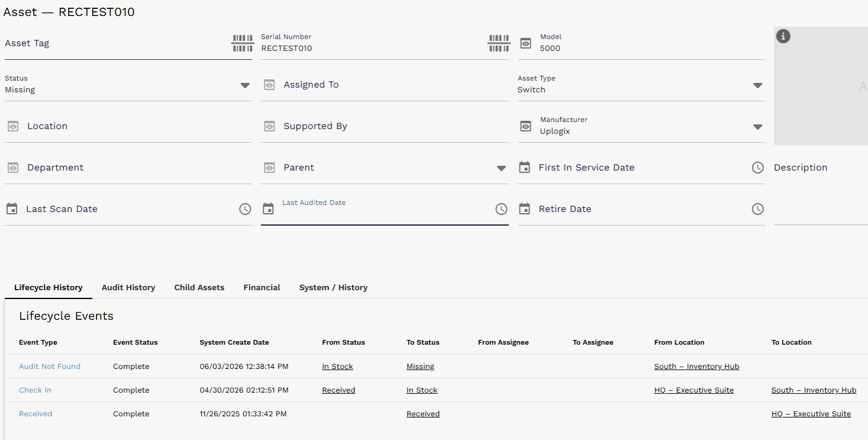The height and width of the screenshot is (440, 868).
Task: Open Last Audited Date clock picker
Action: pos(501,209)
